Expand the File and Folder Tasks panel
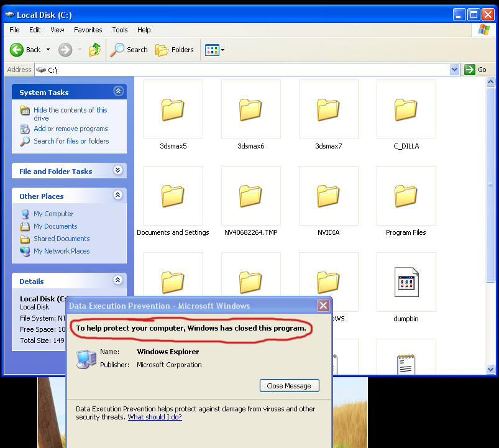 117,170
